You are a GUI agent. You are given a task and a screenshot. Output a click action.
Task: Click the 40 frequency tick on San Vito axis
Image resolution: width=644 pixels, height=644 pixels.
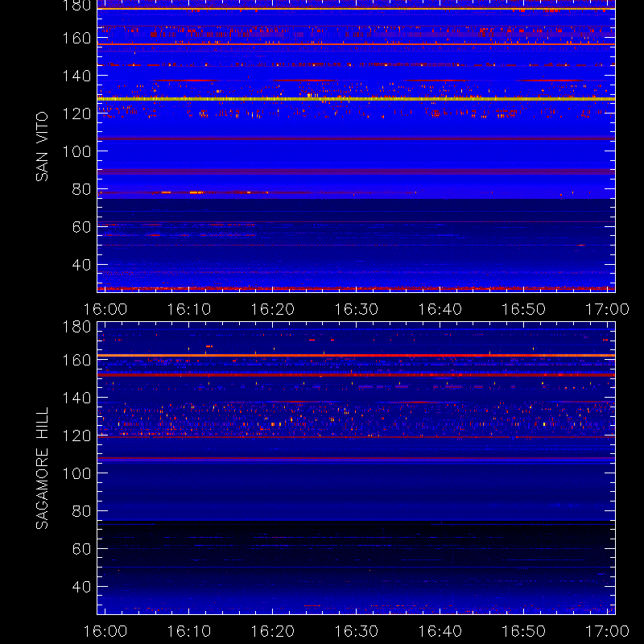click(81, 265)
